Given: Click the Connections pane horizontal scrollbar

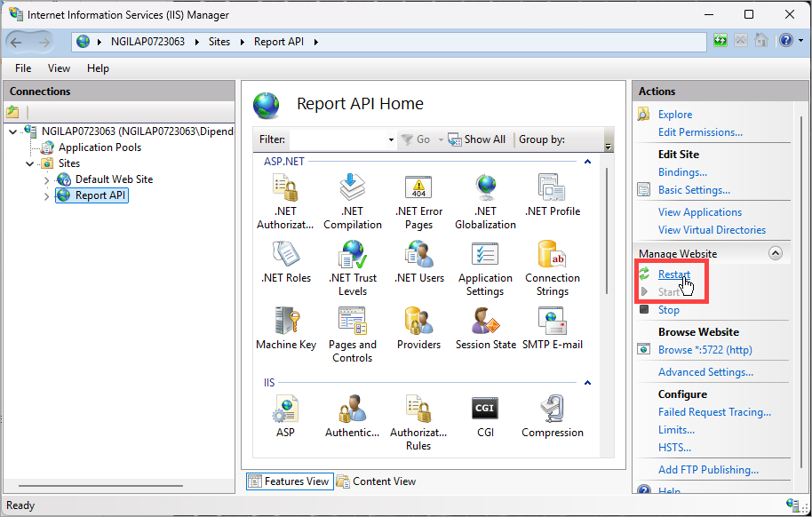Looking at the screenshot, I should pyautogui.click(x=100, y=486).
